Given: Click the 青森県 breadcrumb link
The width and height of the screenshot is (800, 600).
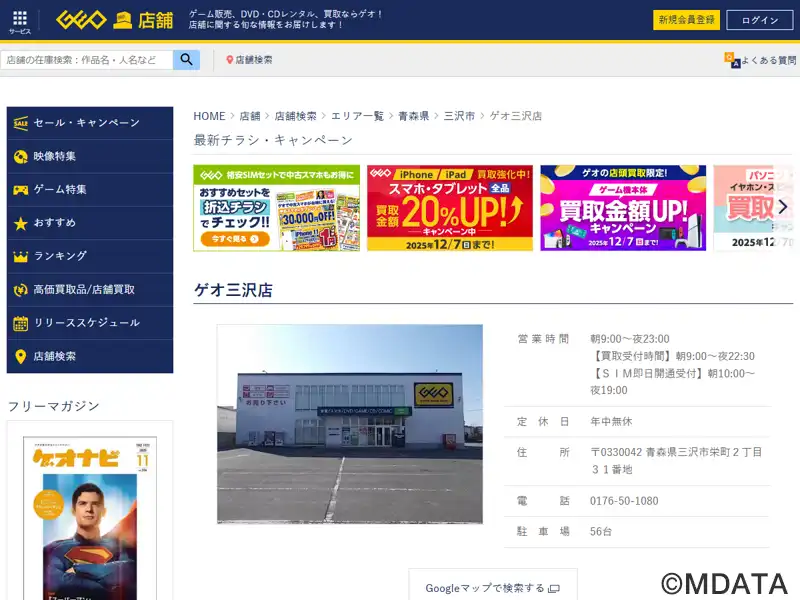Looking at the screenshot, I should pos(413,116).
